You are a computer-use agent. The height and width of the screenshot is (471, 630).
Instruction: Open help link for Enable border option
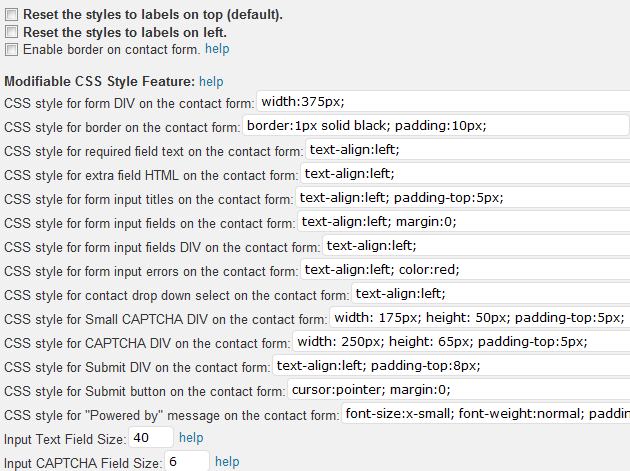[x=217, y=49]
